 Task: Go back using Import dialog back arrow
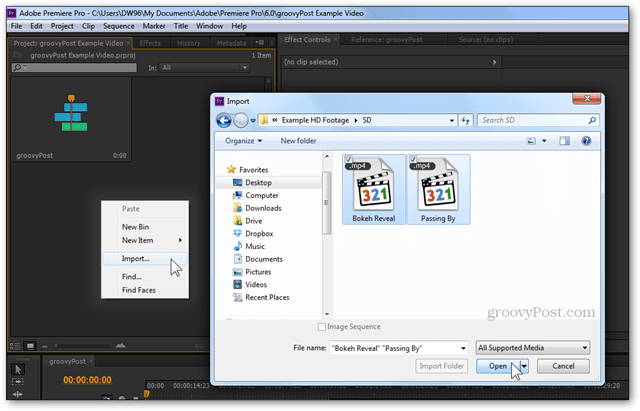(223, 120)
